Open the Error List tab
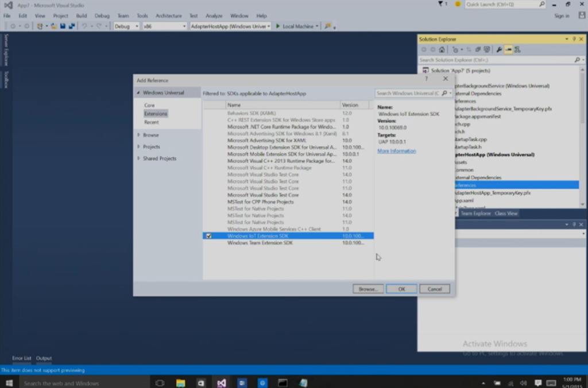The width and height of the screenshot is (588, 388). 22,358
